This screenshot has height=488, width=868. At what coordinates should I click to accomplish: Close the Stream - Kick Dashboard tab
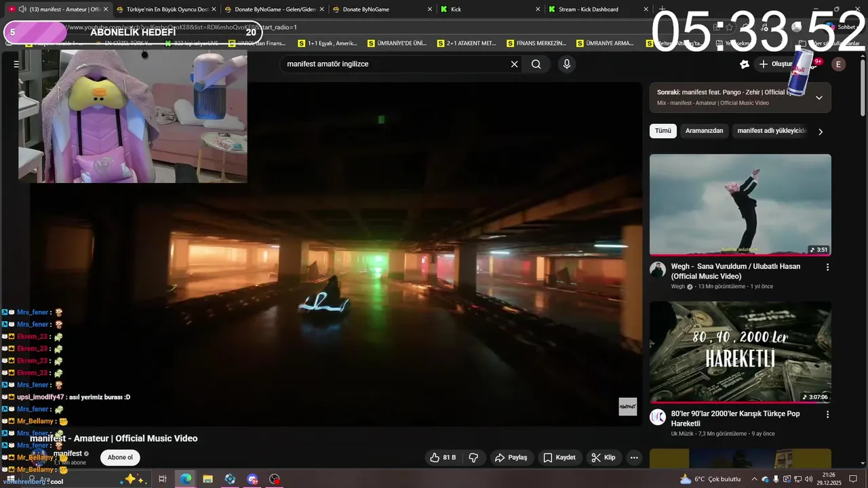point(646,9)
